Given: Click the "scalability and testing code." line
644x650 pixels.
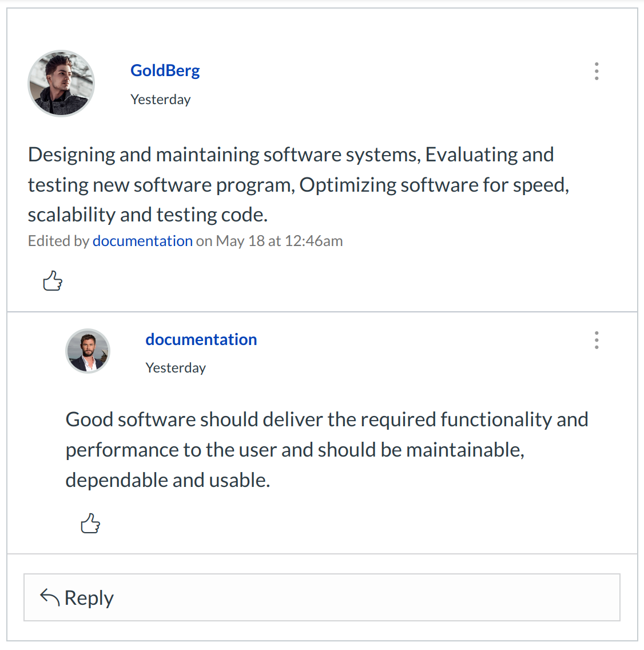Looking at the screenshot, I should (x=148, y=215).
